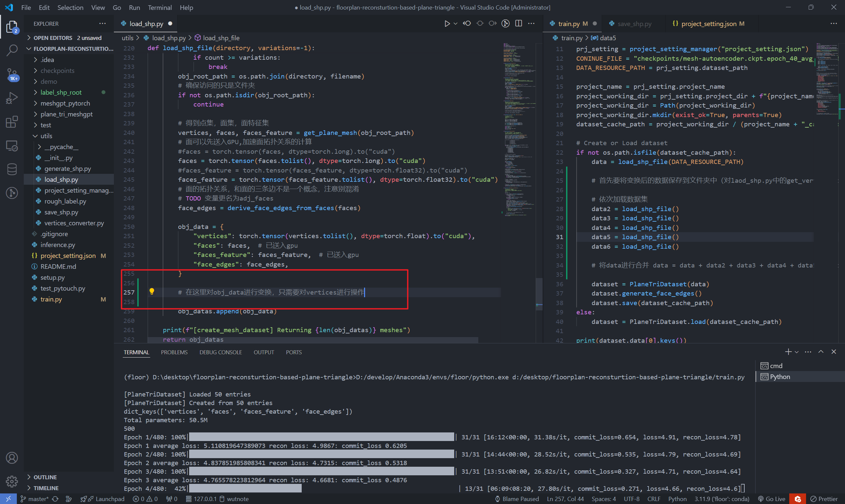Click the lightbulb code action on line 257
Image resolution: width=845 pixels, height=504 pixels.
coord(152,291)
